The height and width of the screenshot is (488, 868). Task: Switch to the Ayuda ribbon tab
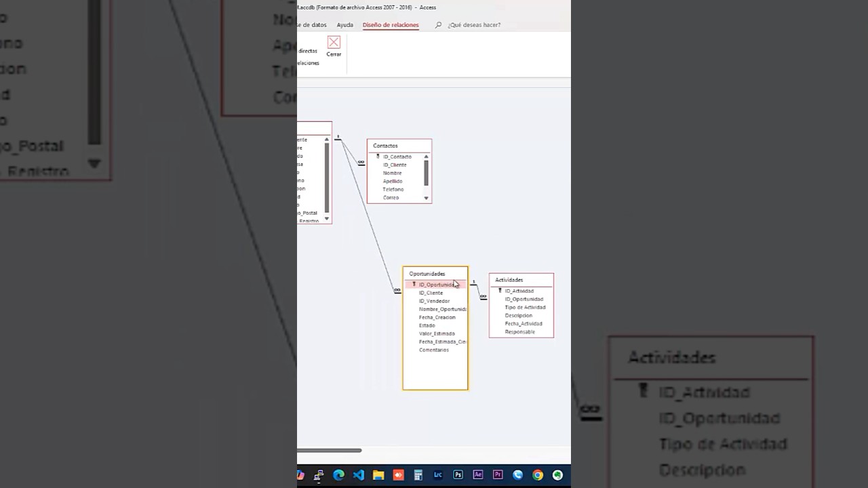[344, 25]
